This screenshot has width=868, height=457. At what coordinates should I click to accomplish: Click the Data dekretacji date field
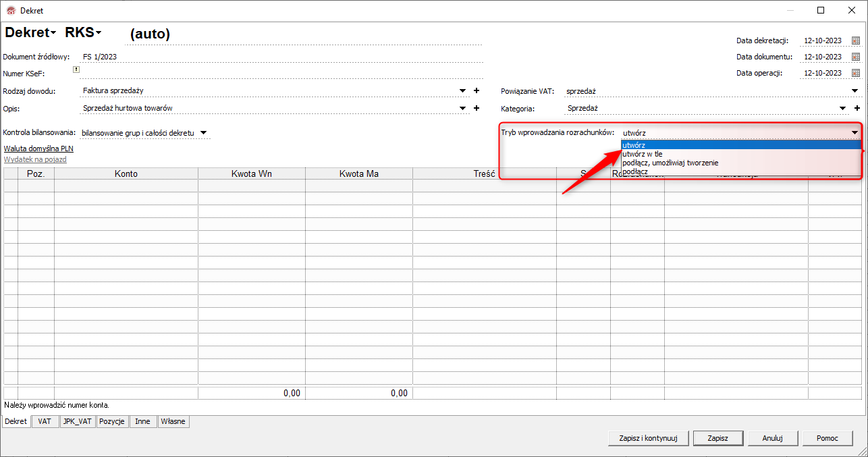pyautogui.click(x=823, y=41)
